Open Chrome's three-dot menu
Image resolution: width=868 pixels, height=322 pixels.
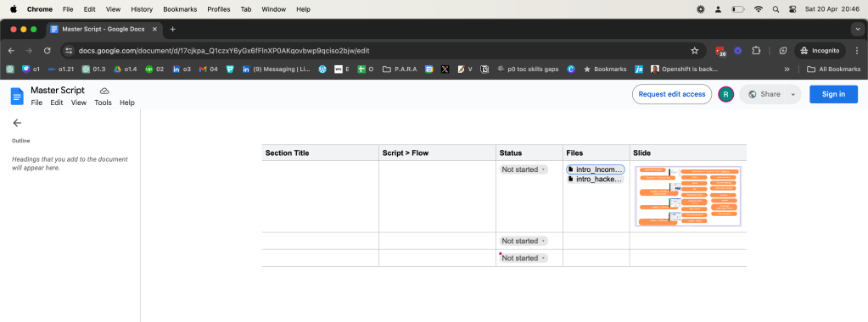click(856, 50)
